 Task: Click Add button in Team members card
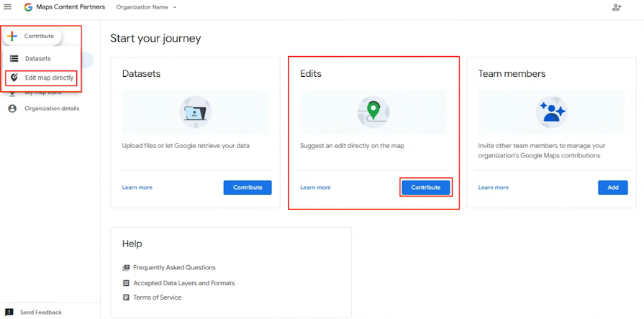pyautogui.click(x=613, y=188)
